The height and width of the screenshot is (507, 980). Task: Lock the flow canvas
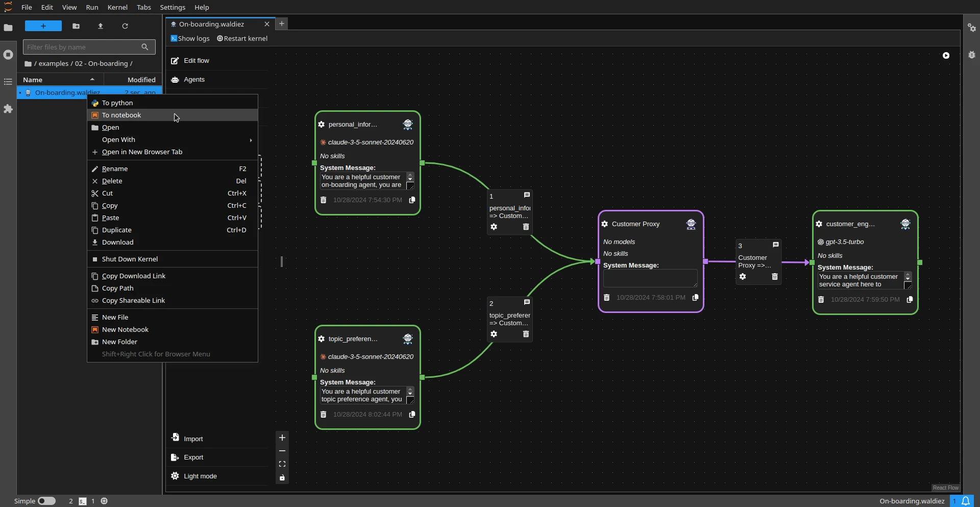[x=282, y=478]
